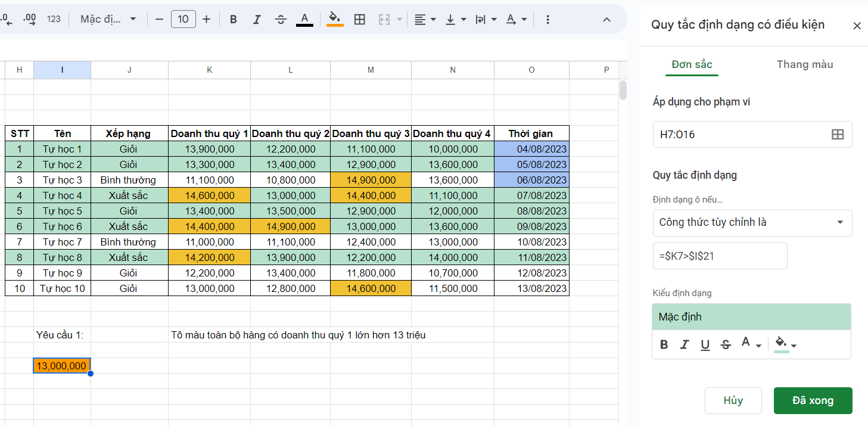Expand the horizontal align dropdown
868x426 pixels.
point(425,20)
